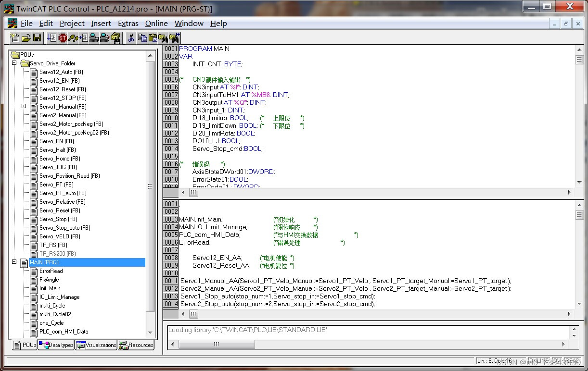
Task: Select Servo12_EN (FB) in tree
Action: (60, 81)
